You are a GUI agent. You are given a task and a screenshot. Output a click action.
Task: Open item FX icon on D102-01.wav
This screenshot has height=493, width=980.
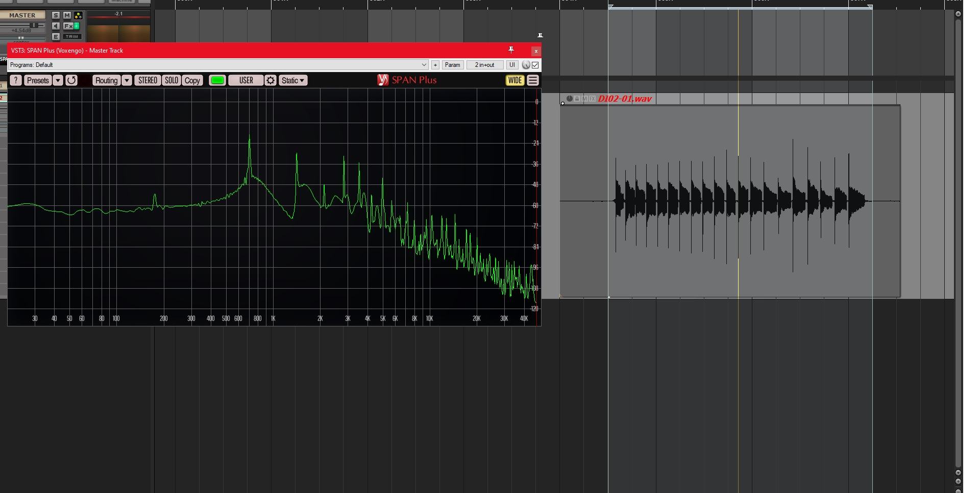tap(592, 99)
